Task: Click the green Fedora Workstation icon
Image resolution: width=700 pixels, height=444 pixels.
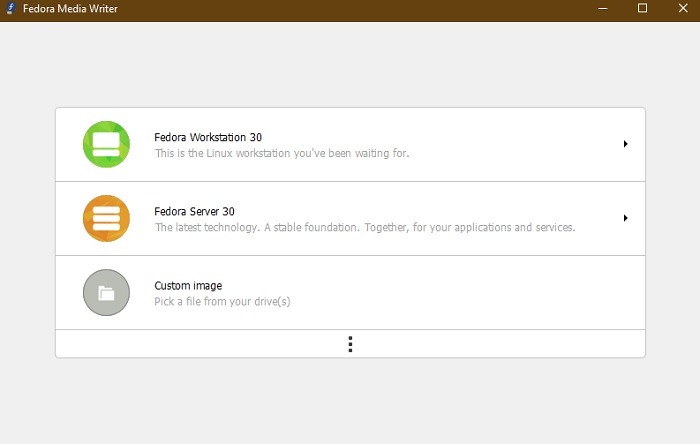Action: [x=106, y=144]
